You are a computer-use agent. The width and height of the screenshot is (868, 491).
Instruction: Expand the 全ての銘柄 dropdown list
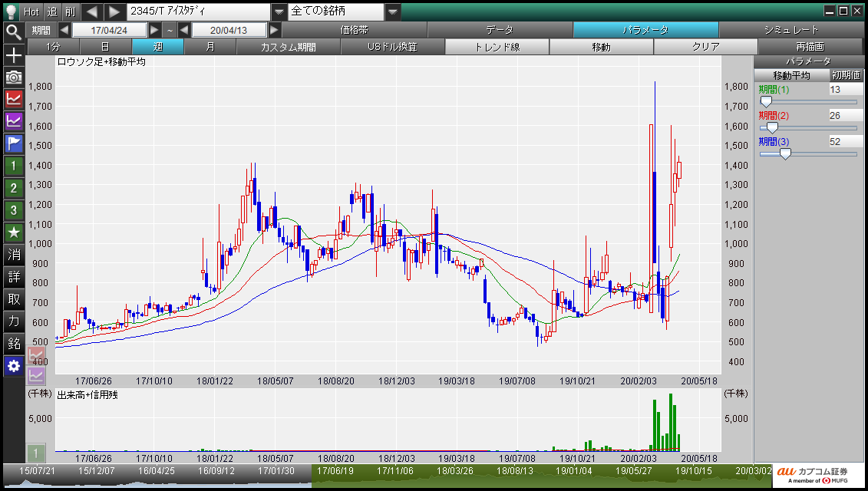point(392,12)
